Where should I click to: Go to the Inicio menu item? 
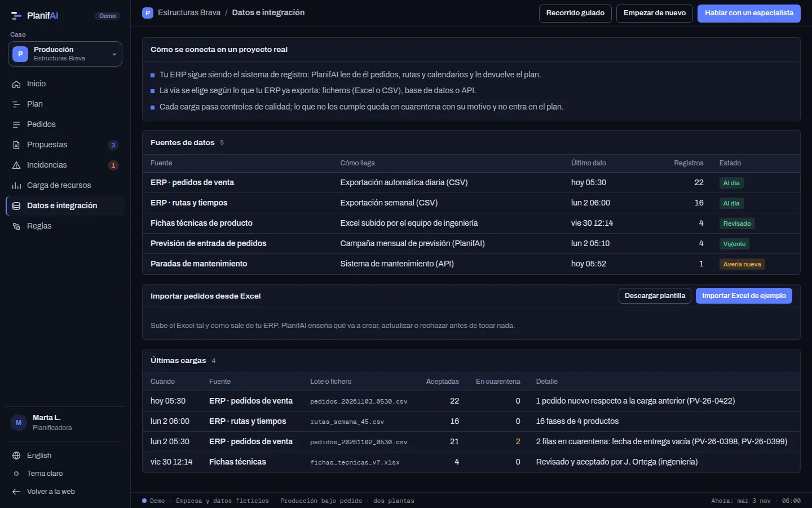pos(65,84)
